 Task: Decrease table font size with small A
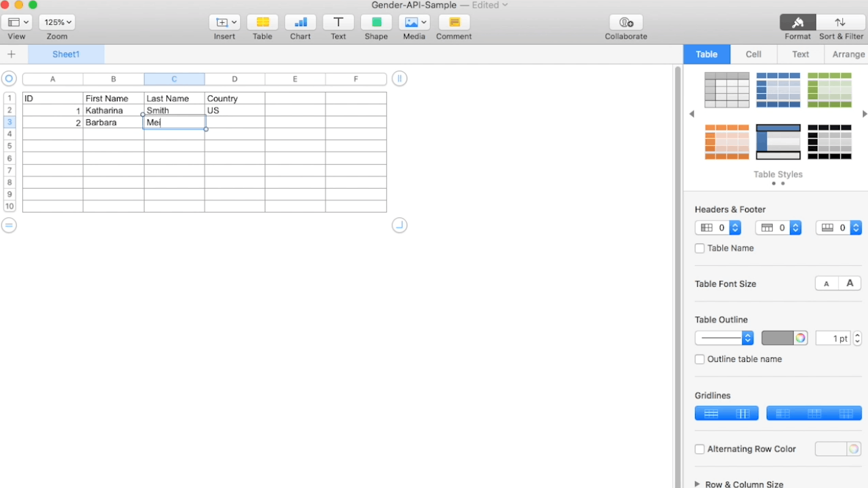[826, 284]
